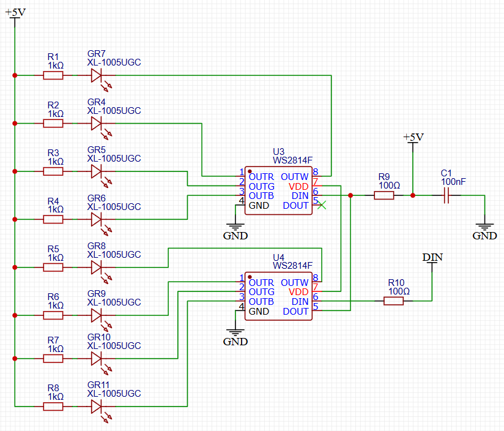Select the R9 resistor symbol

point(384,196)
